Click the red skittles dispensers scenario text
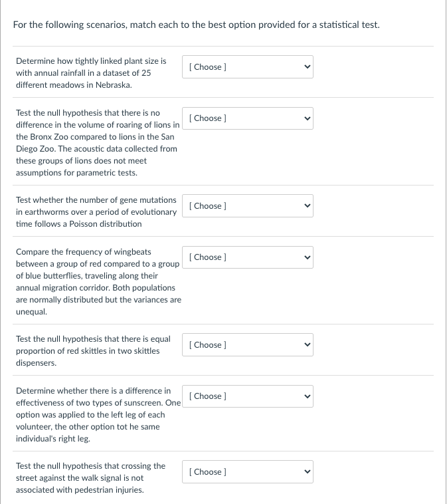 click(x=93, y=350)
